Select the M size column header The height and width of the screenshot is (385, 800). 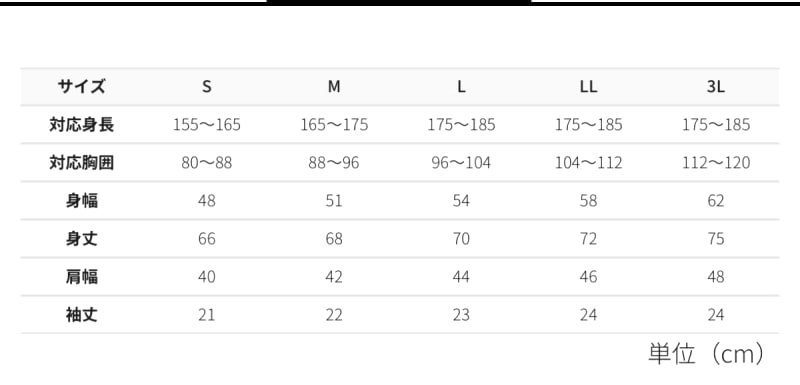[x=334, y=87]
